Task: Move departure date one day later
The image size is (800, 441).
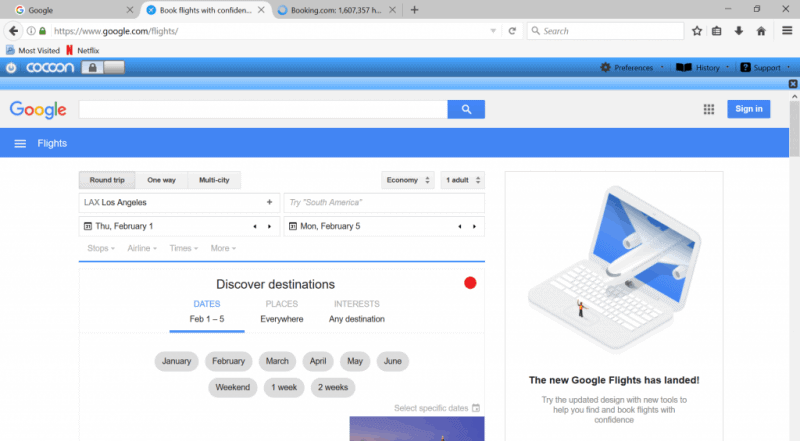Action: pyautogui.click(x=269, y=227)
